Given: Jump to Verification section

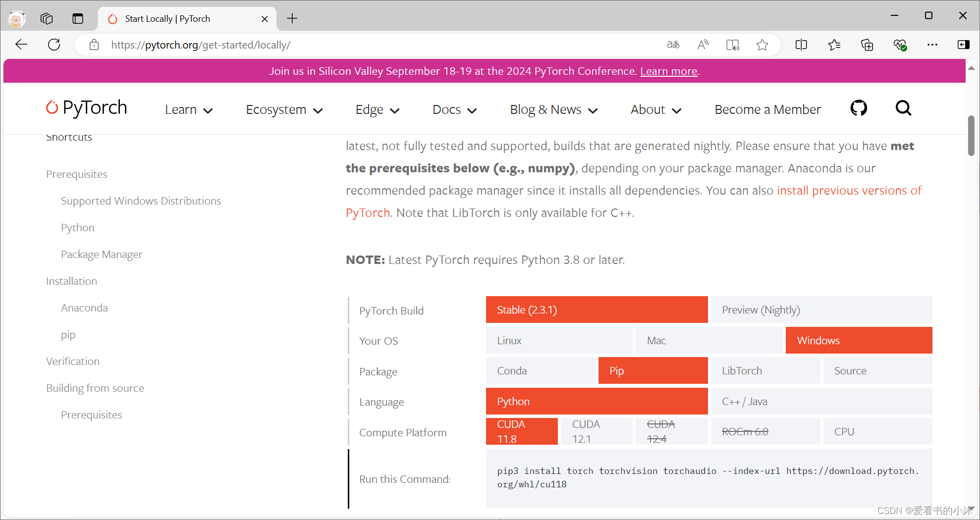Looking at the screenshot, I should (x=73, y=362).
